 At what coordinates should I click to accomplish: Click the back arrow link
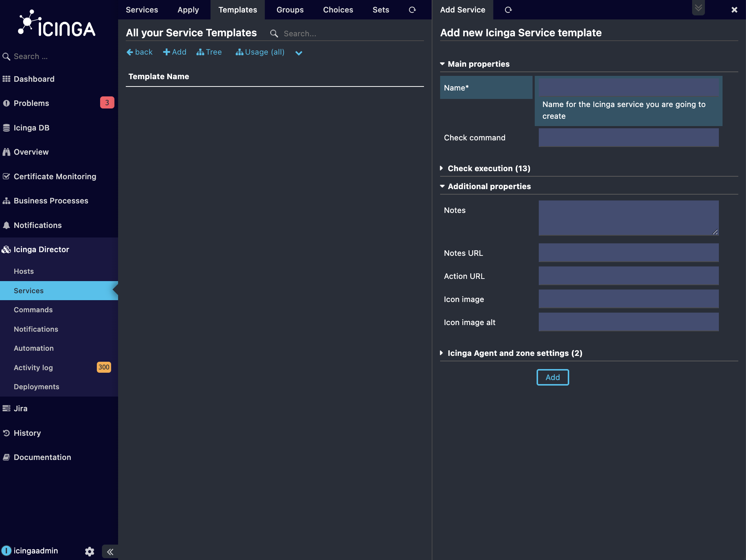139,52
